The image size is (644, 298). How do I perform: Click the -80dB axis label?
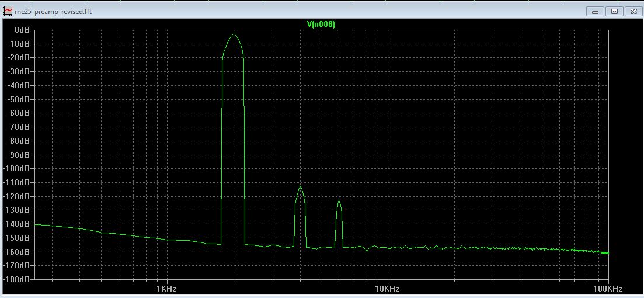tap(19, 141)
